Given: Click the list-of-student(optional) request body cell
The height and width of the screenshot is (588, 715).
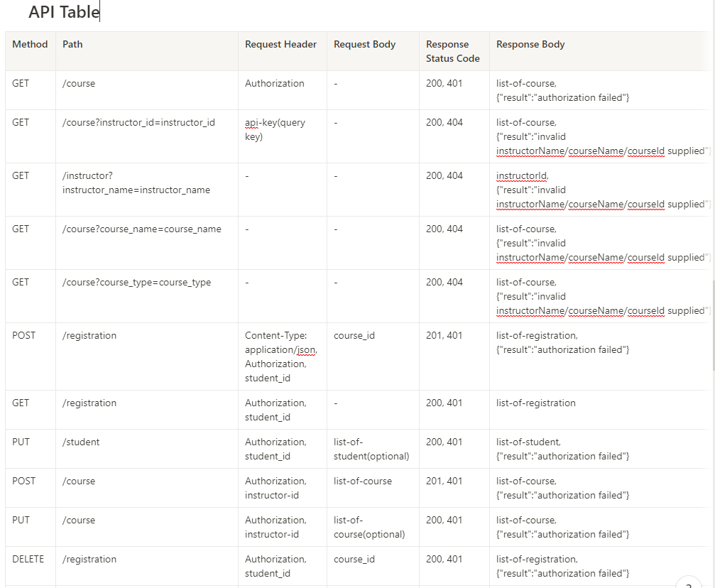Looking at the screenshot, I should tap(371, 449).
